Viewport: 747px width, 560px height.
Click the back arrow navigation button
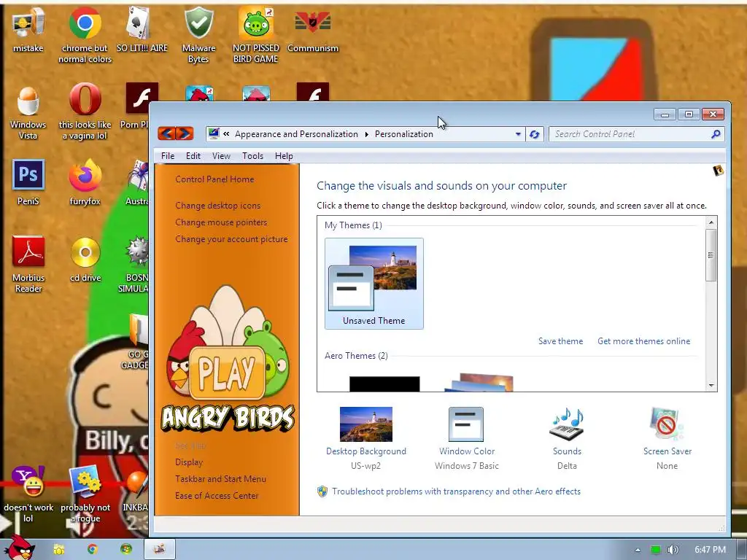[166, 133]
